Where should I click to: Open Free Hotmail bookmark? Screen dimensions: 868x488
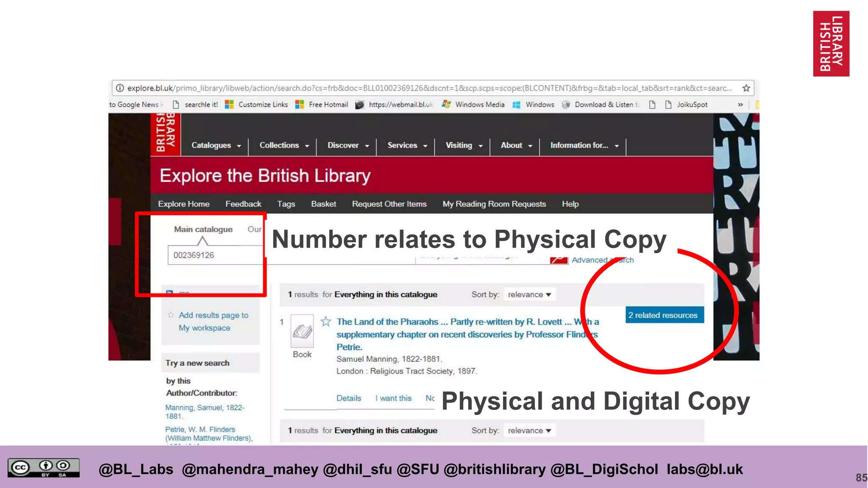[x=322, y=105]
